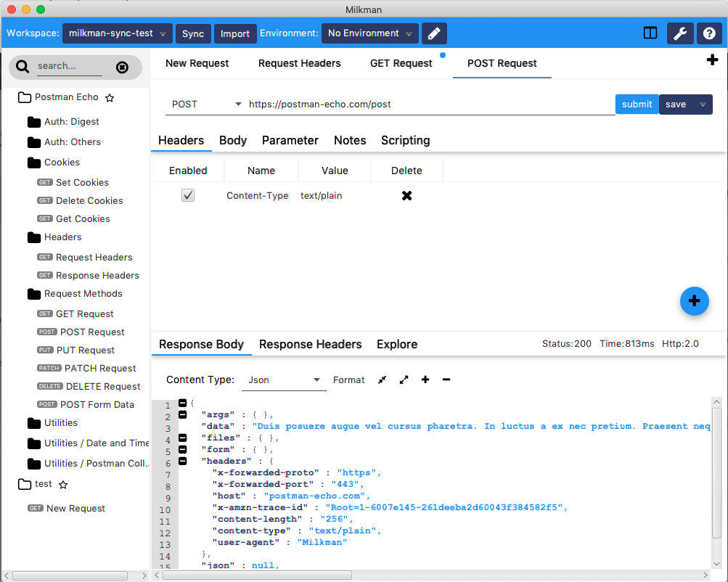The height and width of the screenshot is (582, 728).
Task: Click the sidebar search input field
Action: click(70, 66)
